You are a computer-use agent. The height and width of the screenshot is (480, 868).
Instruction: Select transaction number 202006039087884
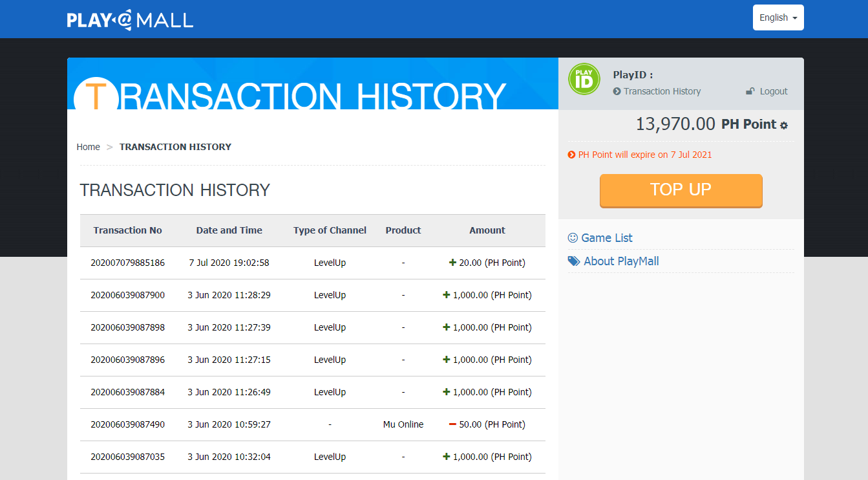click(x=128, y=392)
